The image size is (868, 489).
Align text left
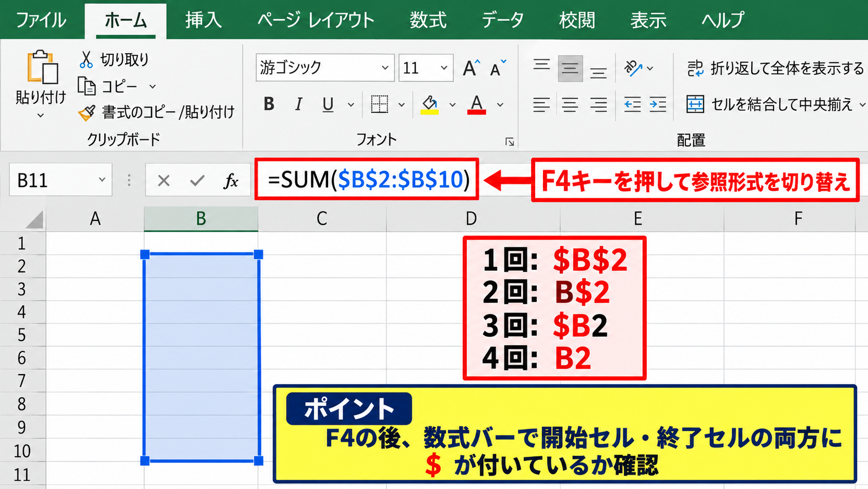point(541,105)
